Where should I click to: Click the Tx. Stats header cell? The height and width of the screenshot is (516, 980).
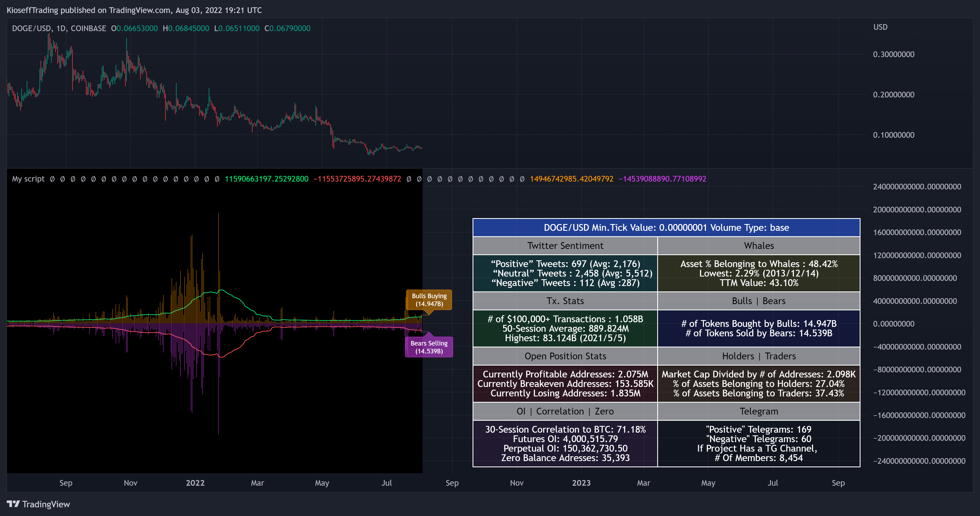(x=565, y=301)
